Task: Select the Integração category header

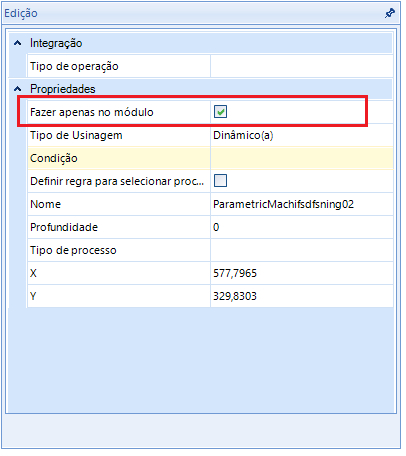Action: coord(57,44)
